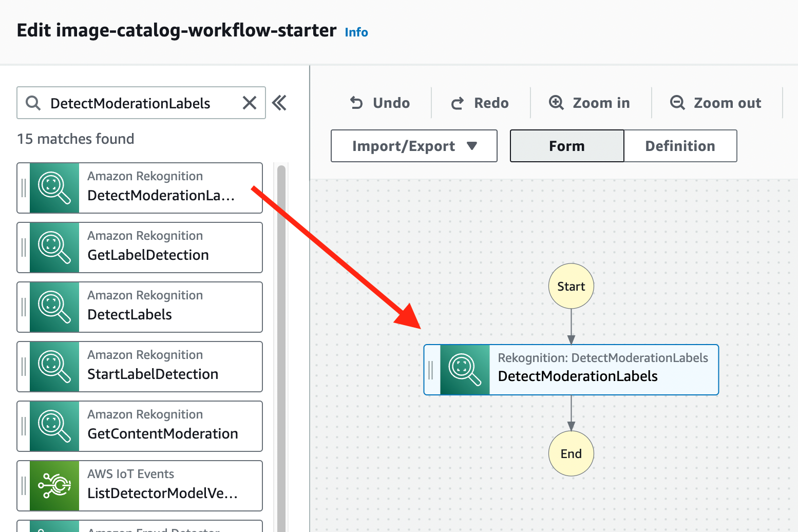Click the Zoom out magnifier icon
The width and height of the screenshot is (798, 532).
pyautogui.click(x=677, y=103)
